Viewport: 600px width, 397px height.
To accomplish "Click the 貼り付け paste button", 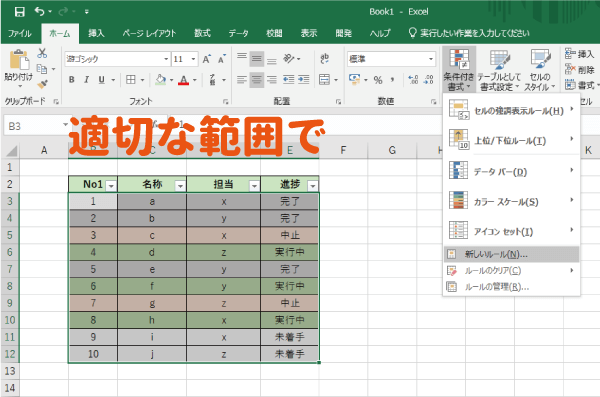I will 18,67.
